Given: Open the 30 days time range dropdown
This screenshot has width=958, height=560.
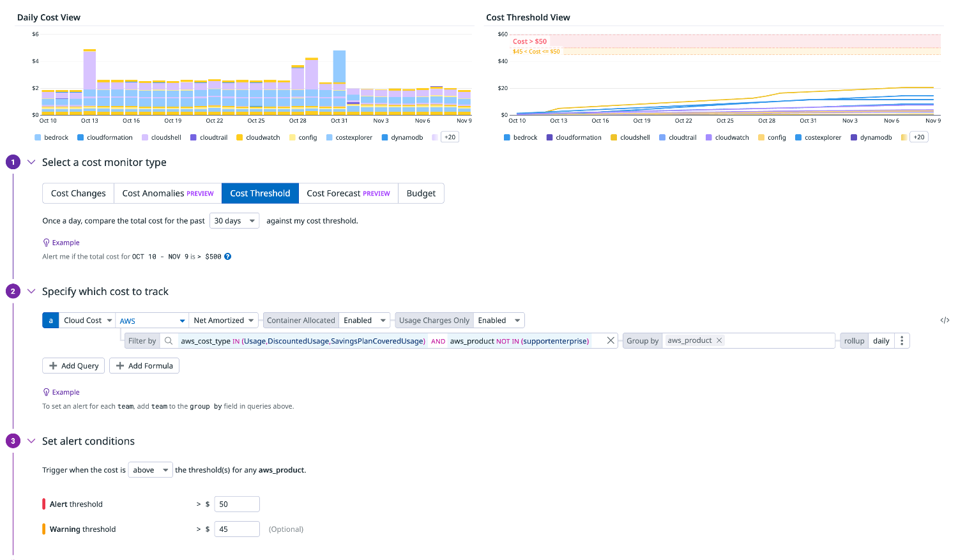Looking at the screenshot, I should point(234,221).
